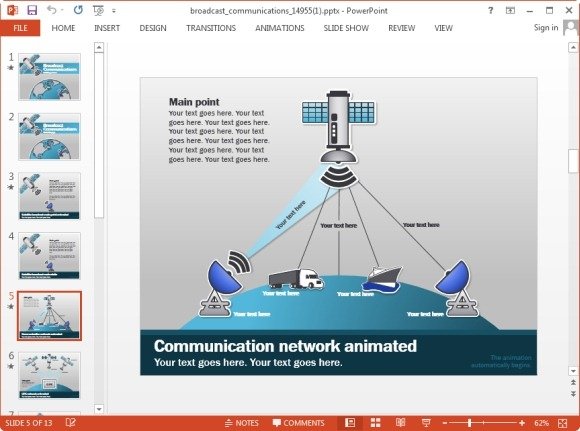Screen dimensions: 580x431
Task: Open the REVIEW tab
Action: click(x=402, y=28)
